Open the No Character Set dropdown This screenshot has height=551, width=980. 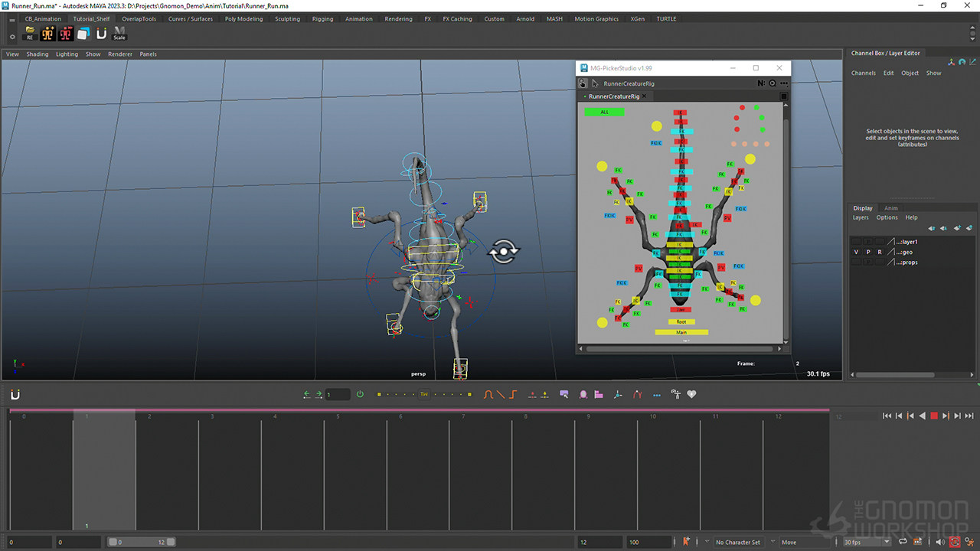737,542
